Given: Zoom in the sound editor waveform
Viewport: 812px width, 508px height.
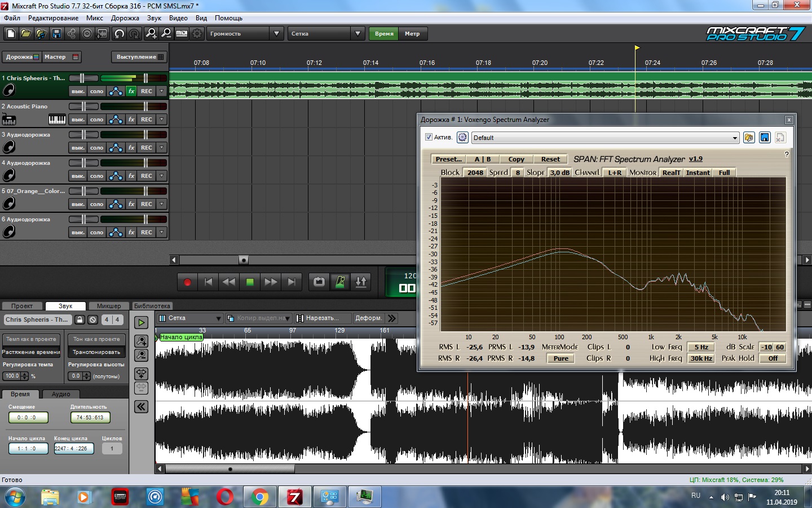Looking at the screenshot, I should click(141, 341).
